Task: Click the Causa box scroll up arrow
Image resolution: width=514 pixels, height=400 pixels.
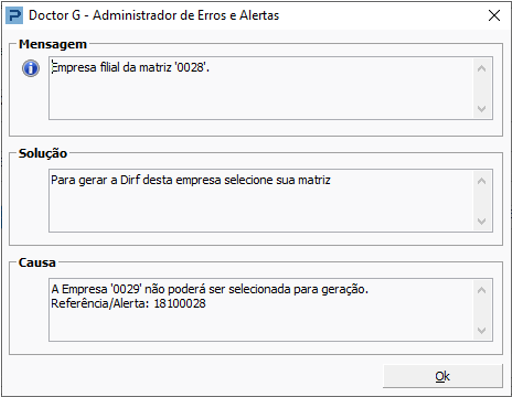Action: click(481, 290)
